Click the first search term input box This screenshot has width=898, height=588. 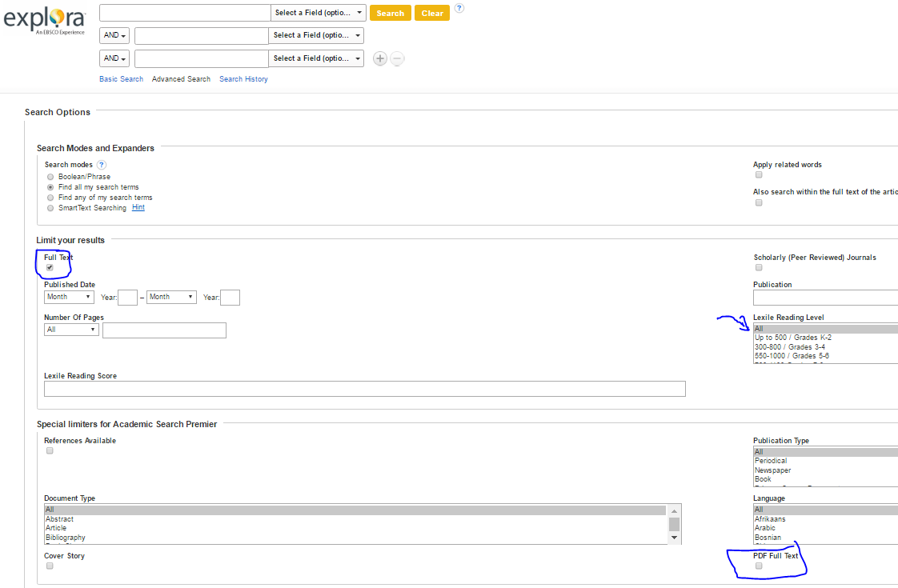click(185, 13)
